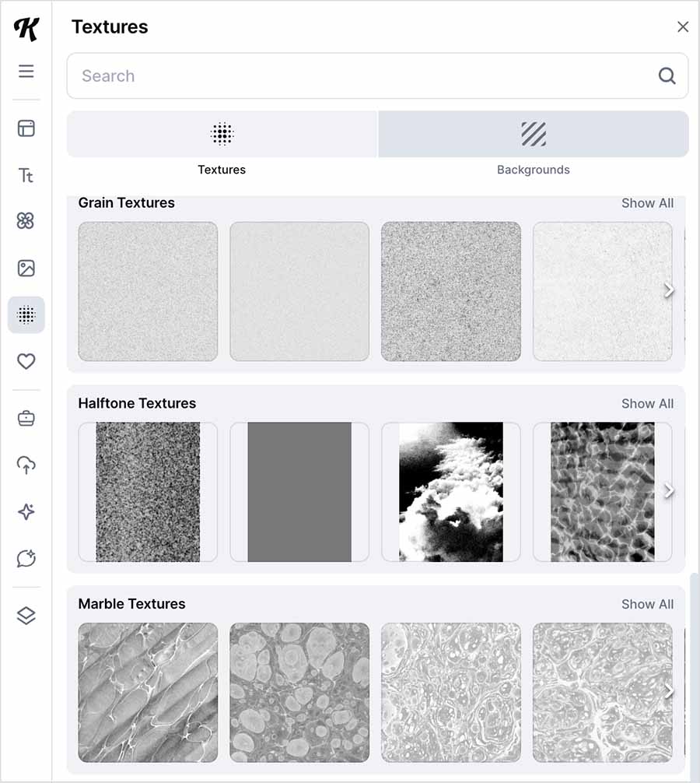This screenshot has height=783, width=700.
Task: Open the Brand Kit briefcase icon
Action: point(26,419)
